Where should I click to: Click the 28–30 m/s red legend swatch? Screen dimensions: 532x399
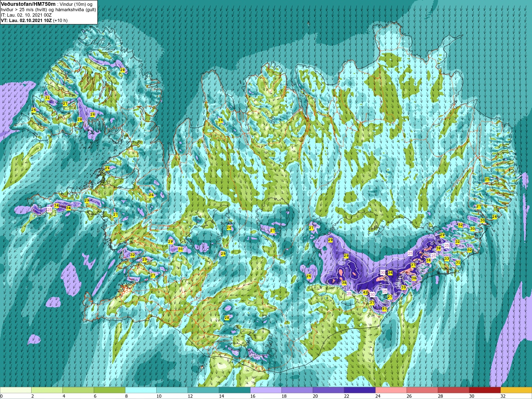(453, 390)
